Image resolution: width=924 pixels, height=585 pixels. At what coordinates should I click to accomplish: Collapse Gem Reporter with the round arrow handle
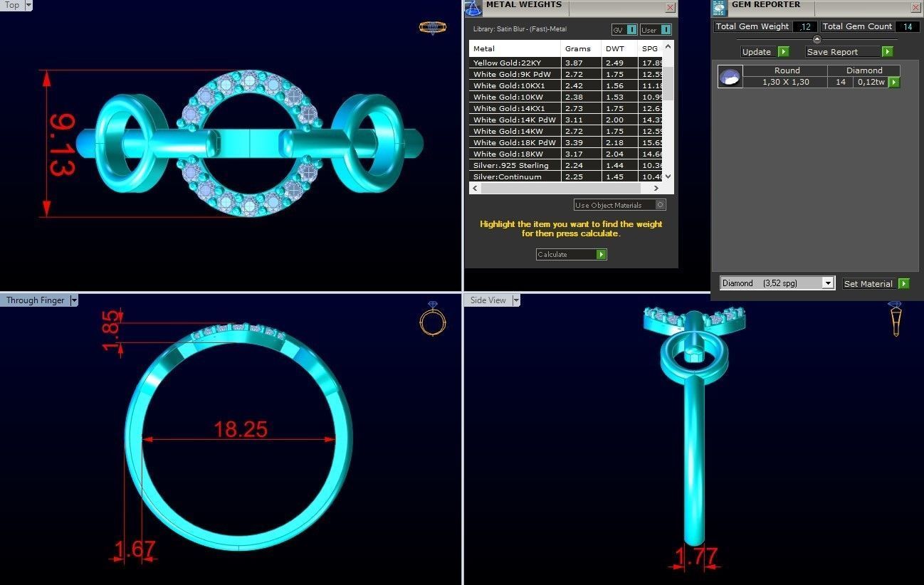817,39
